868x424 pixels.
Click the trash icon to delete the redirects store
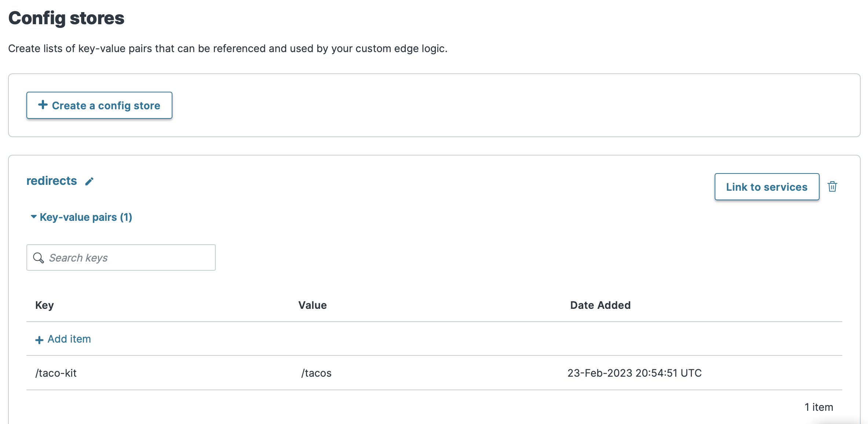click(x=833, y=187)
